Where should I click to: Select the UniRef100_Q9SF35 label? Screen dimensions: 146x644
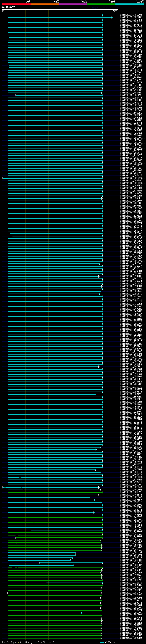coord(131,90)
